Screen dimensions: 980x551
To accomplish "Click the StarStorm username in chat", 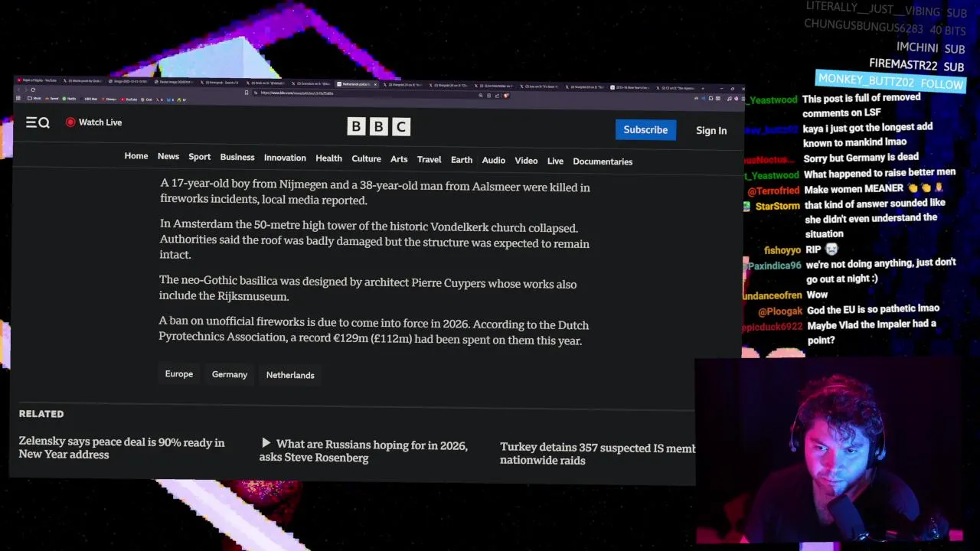I will [x=777, y=207].
